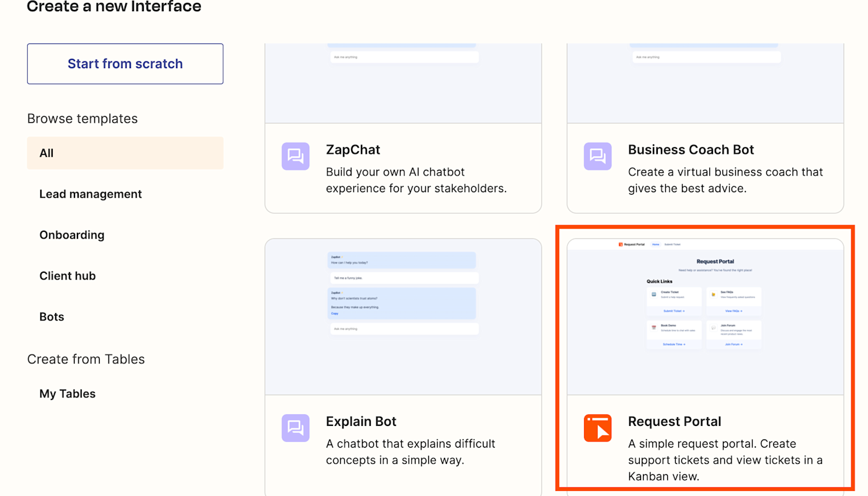
Task: Click the Browse templates heading
Action: pyautogui.click(x=82, y=118)
